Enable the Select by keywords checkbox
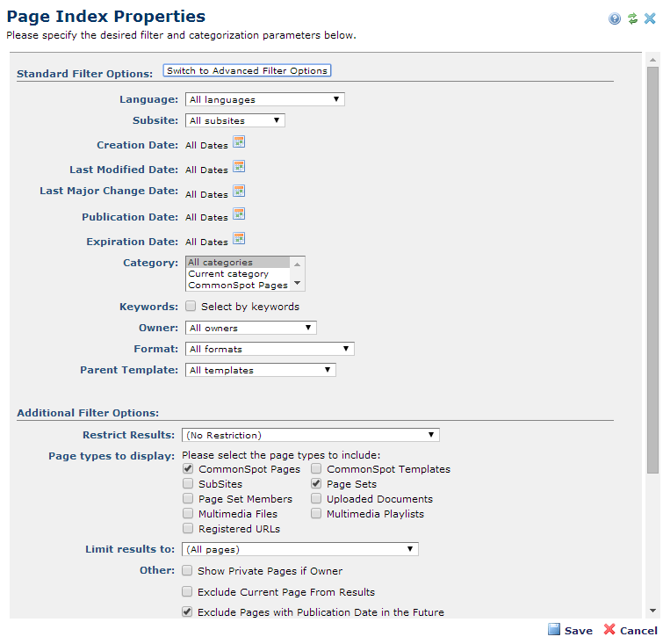Screen dimensions: 663x644 click(x=191, y=307)
